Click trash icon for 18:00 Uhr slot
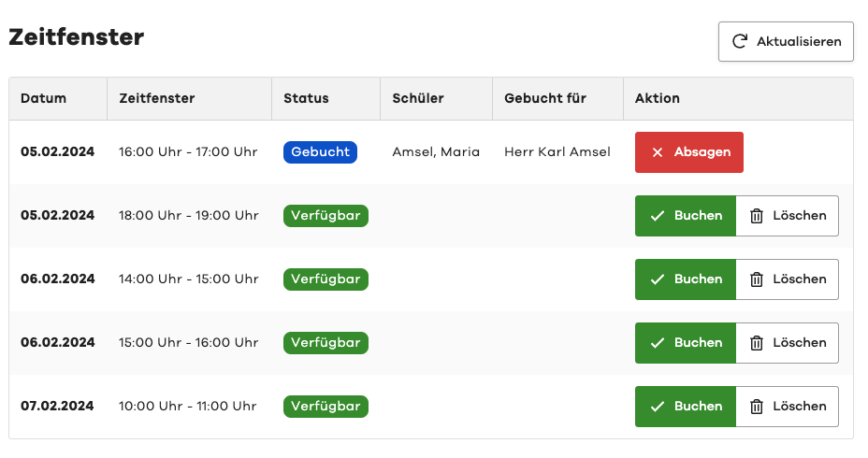The image size is (868, 458). pos(757,216)
